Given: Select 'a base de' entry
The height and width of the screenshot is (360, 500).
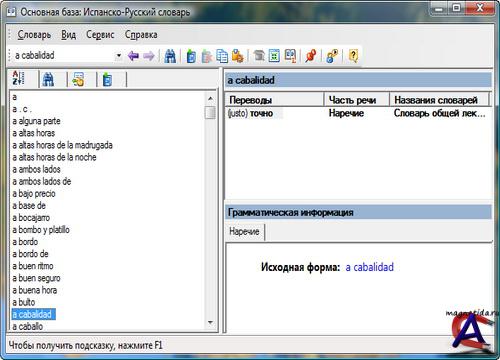Looking at the screenshot, I should [x=29, y=205].
